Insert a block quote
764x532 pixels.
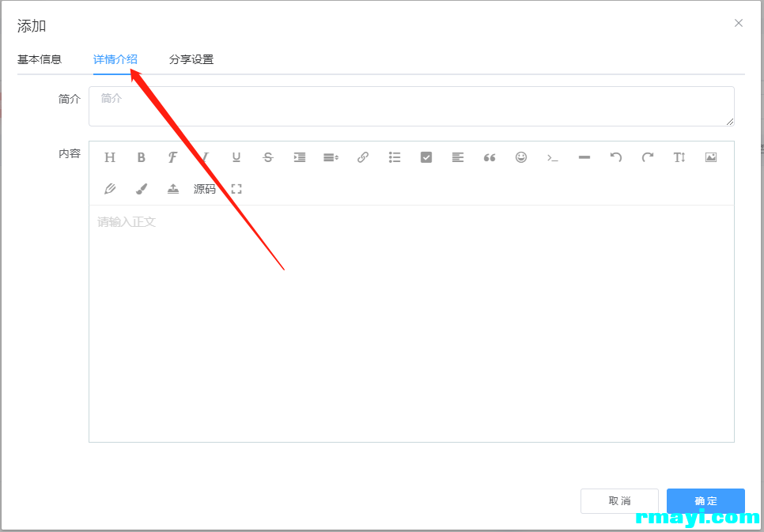click(490, 157)
